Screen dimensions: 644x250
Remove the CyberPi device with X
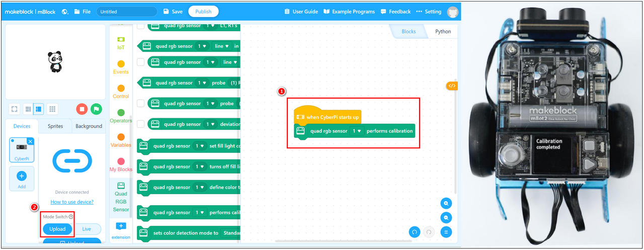[30, 142]
